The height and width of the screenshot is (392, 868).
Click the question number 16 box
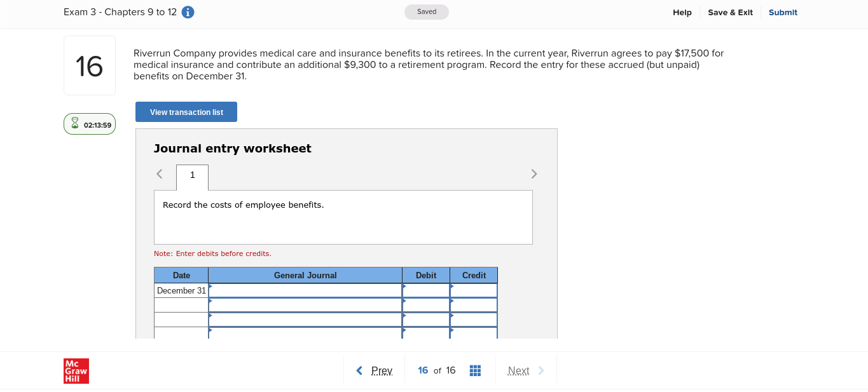tap(90, 65)
